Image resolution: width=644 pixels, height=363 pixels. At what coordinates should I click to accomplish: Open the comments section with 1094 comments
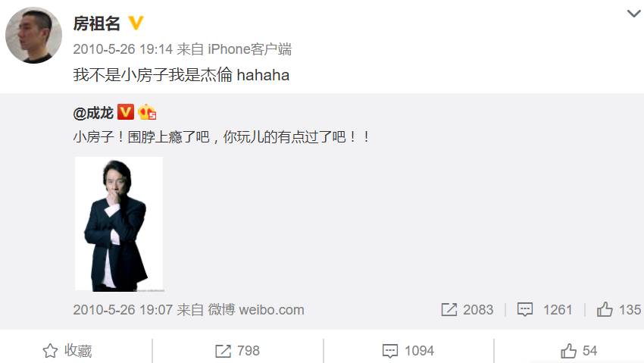click(408, 351)
